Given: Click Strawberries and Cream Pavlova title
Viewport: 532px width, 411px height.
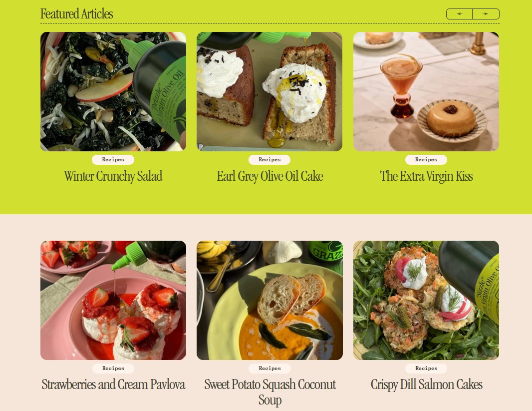Looking at the screenshot, I should click(x=113, y=385).
